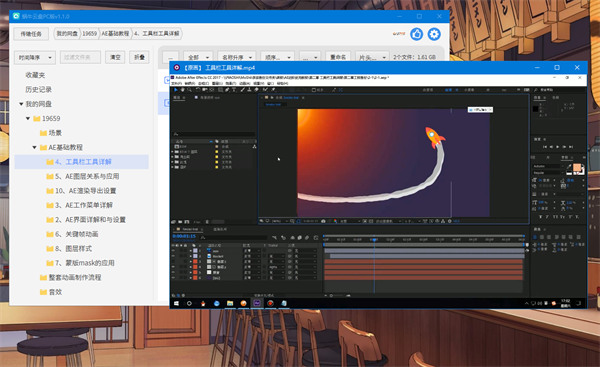Image resolution: width=600 pixels, height=367 pixels.
Task: Click the orange fill color swatch in AE
Action: coord(577,168)
